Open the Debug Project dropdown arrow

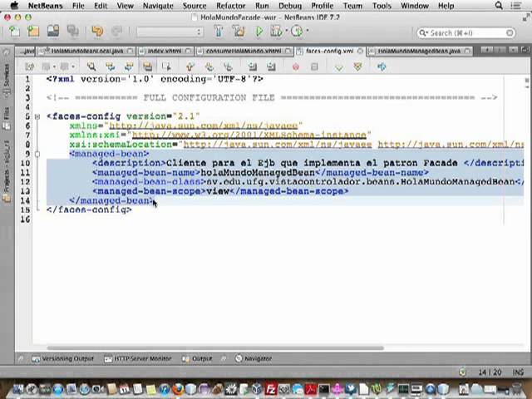click(286, 31)
